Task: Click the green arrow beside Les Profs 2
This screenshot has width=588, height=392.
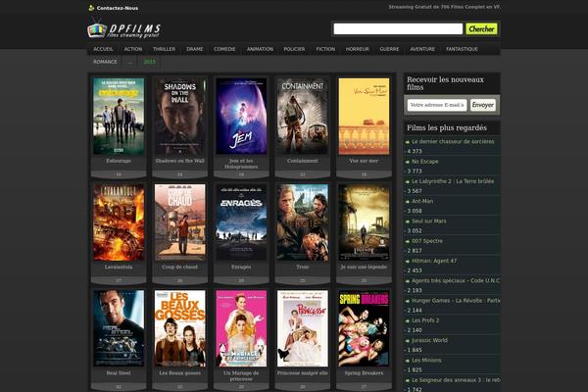Action: coord(408,321)
